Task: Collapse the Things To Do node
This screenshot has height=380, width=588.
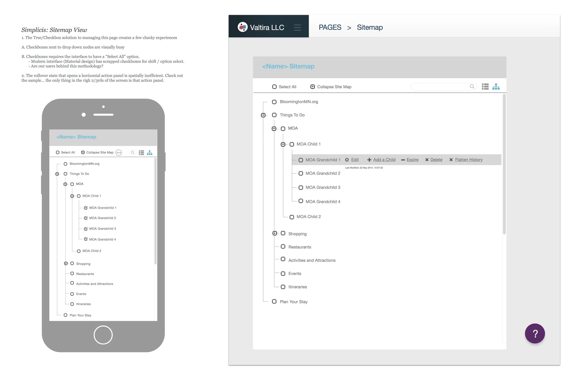Action: [263, 115]
